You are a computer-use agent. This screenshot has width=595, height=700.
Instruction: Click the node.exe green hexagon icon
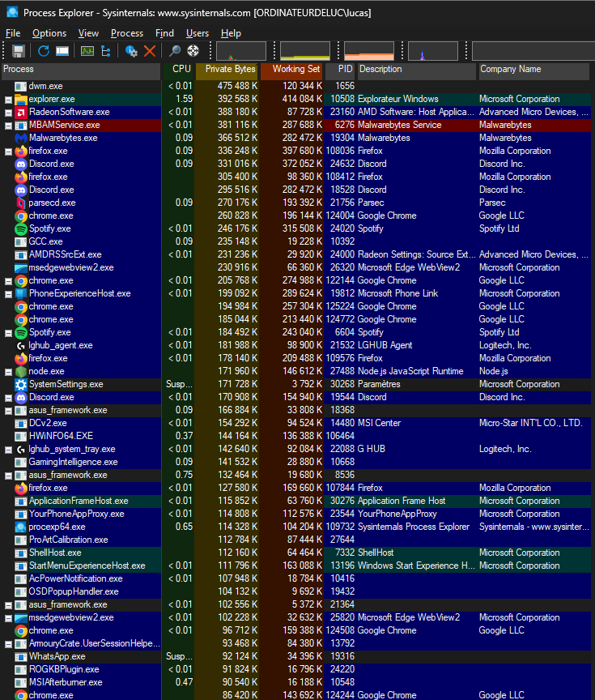(20, 371)
